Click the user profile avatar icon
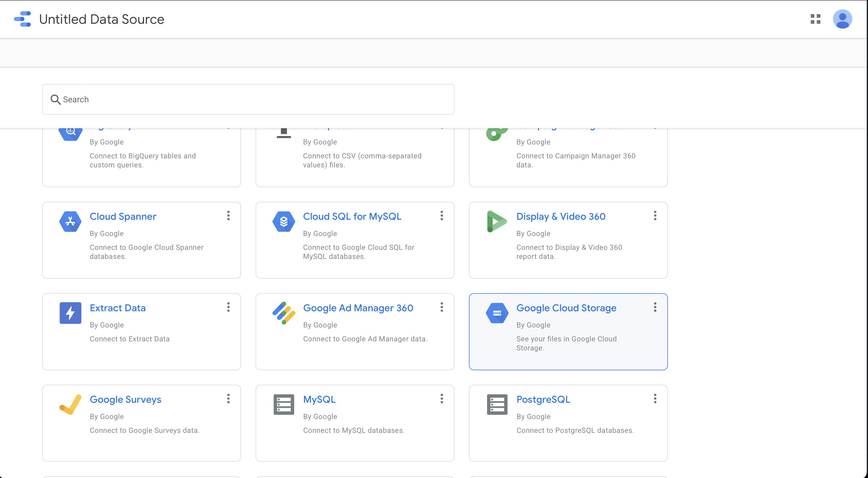The height and width of the screenshot is (478, 868). 843,19
